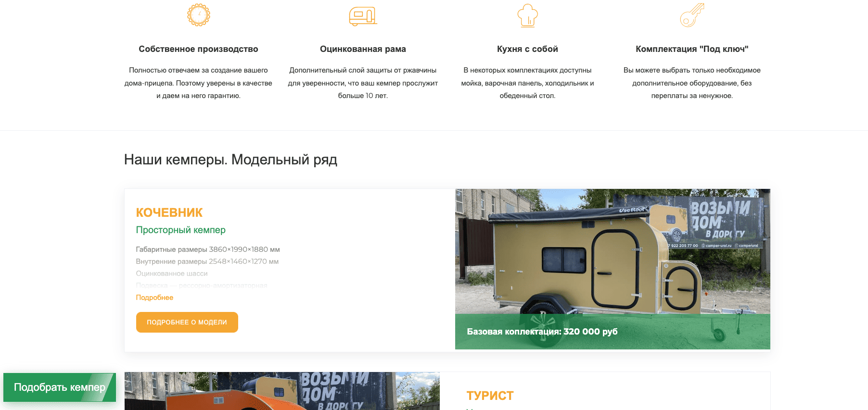Click the Собственное производство heading
868x410 pixels.
pyautogui.click(x=198, y=49)
